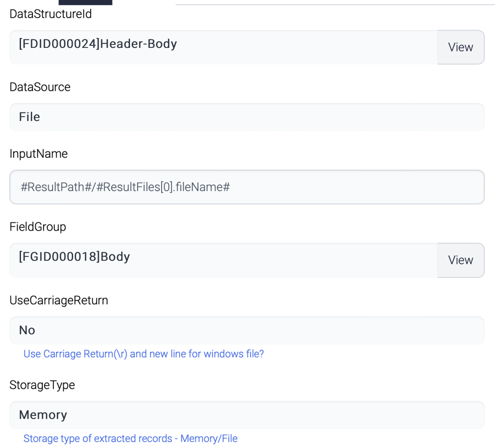Click the carriage return help link

pyautogui.click(x=144, y=354)
